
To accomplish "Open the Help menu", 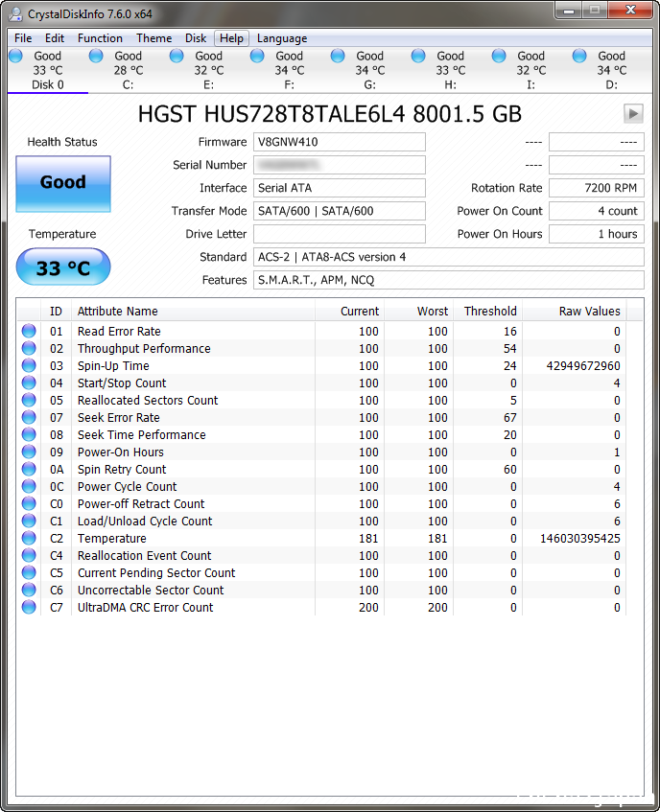I will pos(231,38).
